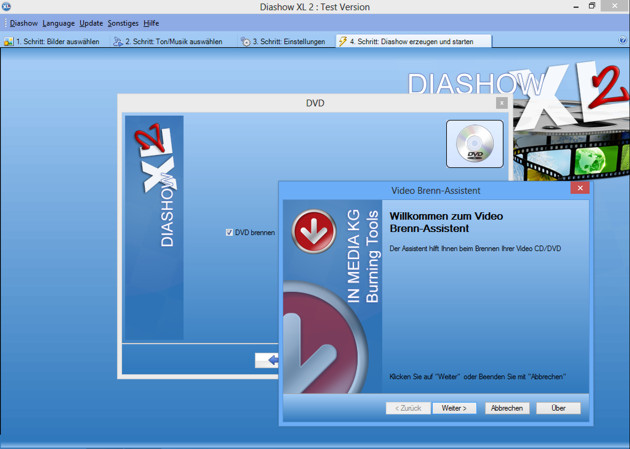The width and height of the screenshot is (630, 449).
Task: Open the Language menu
Action: click(x=58, y=23)
